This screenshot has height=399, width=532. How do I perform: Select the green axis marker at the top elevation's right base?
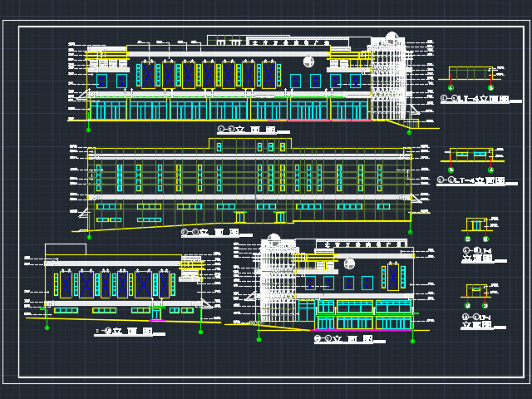point(409,131)
